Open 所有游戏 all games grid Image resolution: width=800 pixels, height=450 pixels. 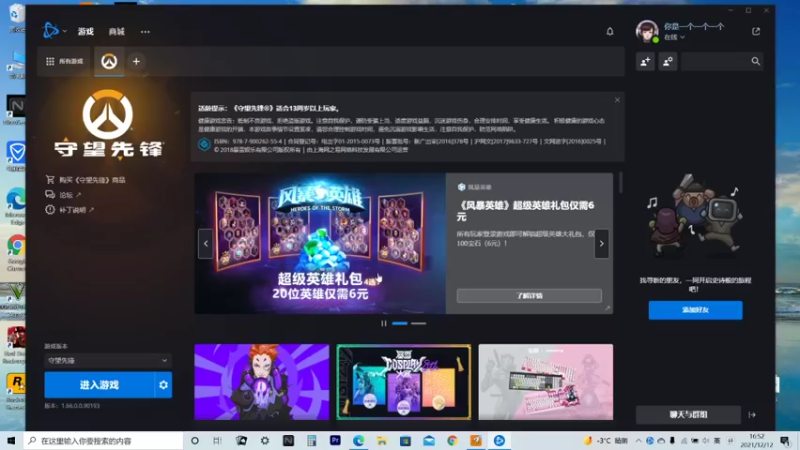[65, 61]
